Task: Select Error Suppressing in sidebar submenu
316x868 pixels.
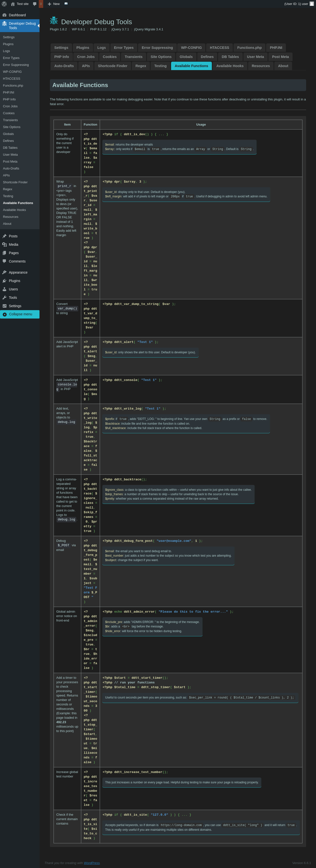Action: point(16,65)
